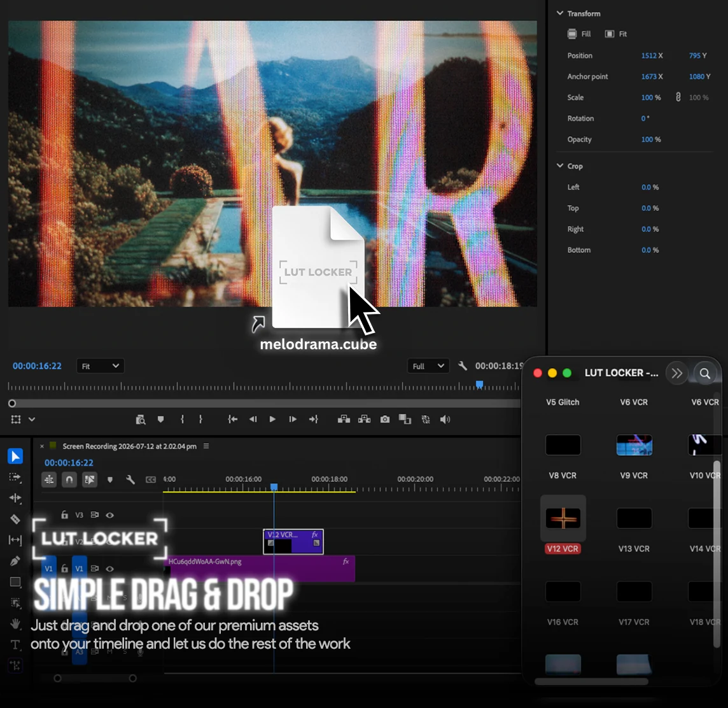Click the safe margins frame icon
The height and width of the screenshot is (708, 728).
pos(16,420)
